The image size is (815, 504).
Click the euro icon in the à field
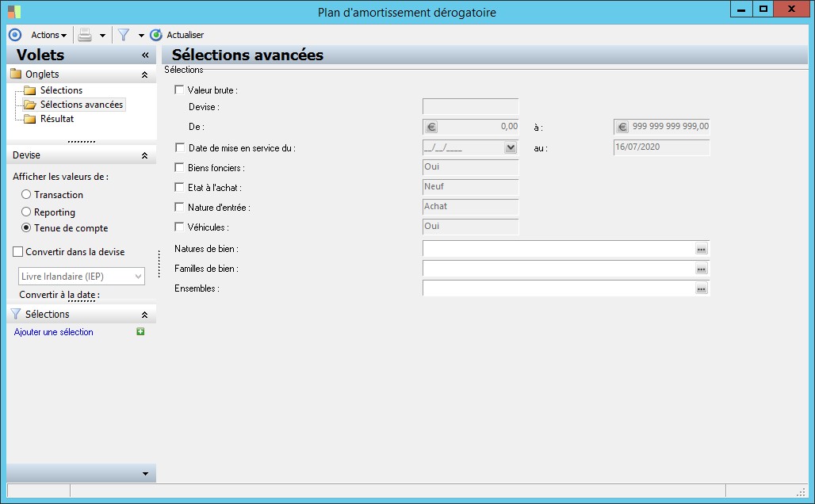coord(622,127)
